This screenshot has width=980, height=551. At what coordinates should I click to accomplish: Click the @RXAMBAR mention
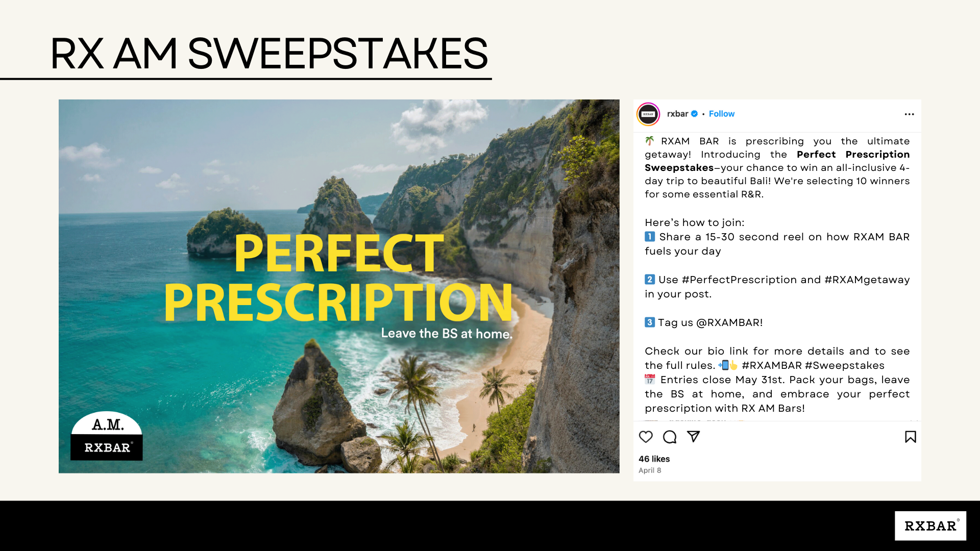coord(729,322)
